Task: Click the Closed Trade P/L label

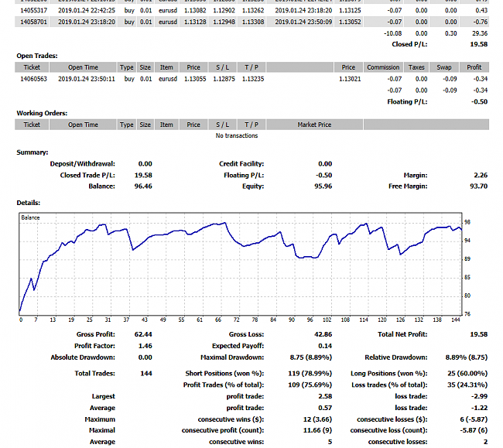Action: click(x=87, y=175)
